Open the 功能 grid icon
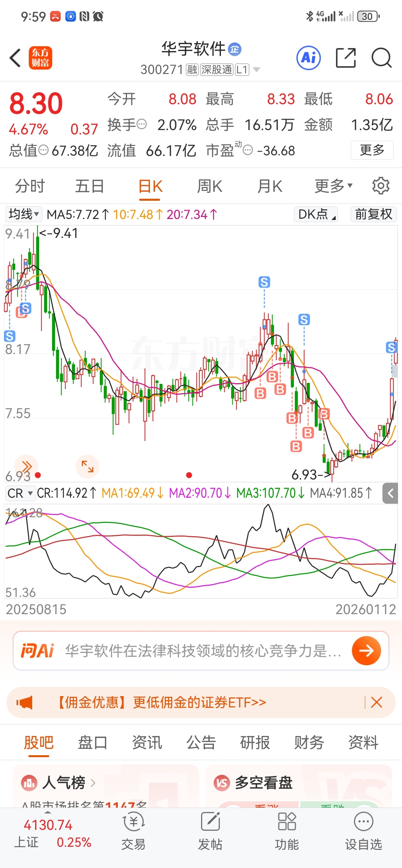Screen dimensions: 402x868 (x=287, y=822)
